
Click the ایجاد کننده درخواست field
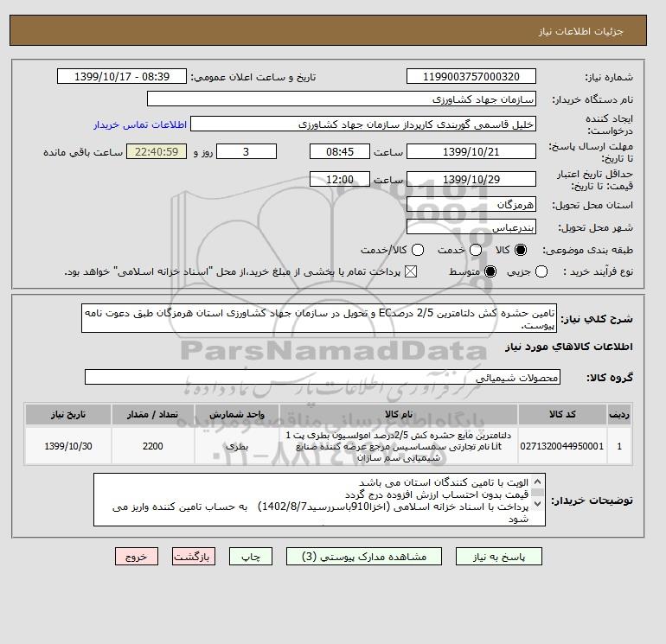(363, 124)
